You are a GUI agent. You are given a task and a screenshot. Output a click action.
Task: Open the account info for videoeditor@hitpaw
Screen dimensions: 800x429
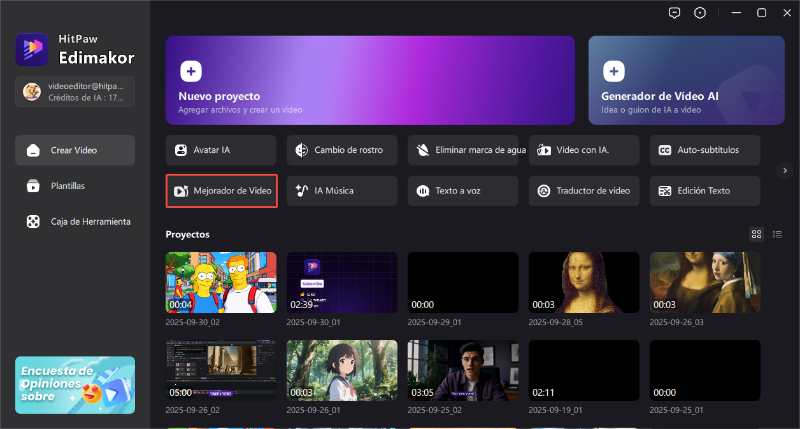click(x=75, y=91)
